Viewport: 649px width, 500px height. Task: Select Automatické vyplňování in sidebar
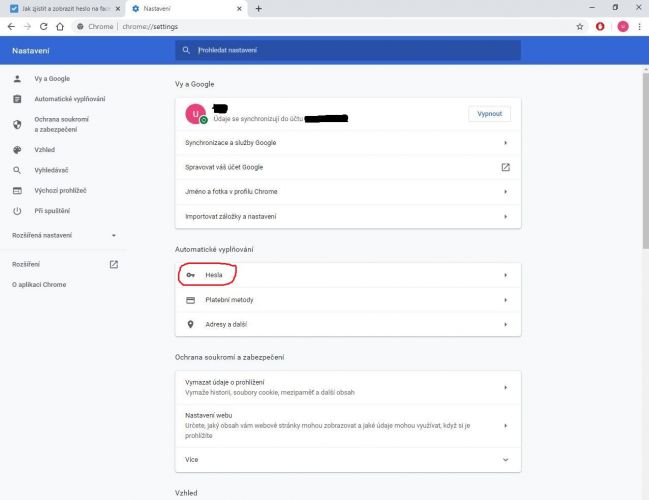[x=70, y=99]
